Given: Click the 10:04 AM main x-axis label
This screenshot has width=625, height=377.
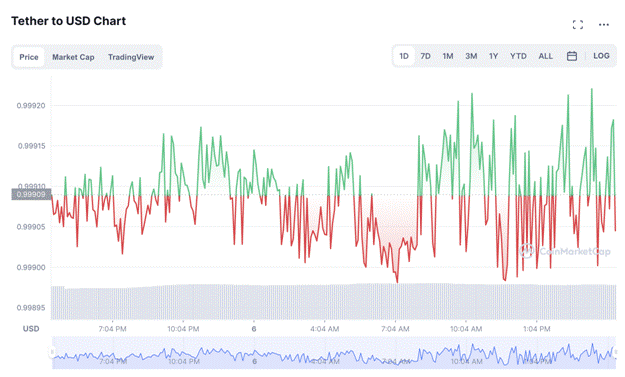Looking at the screenshot, I should point(466,329).
